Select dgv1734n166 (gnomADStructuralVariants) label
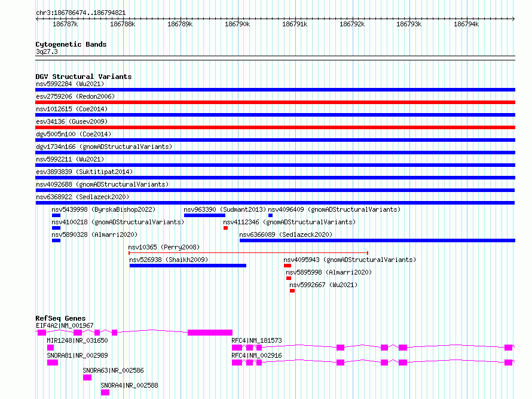This screenshot has width=532, height=399. point(104,147)
